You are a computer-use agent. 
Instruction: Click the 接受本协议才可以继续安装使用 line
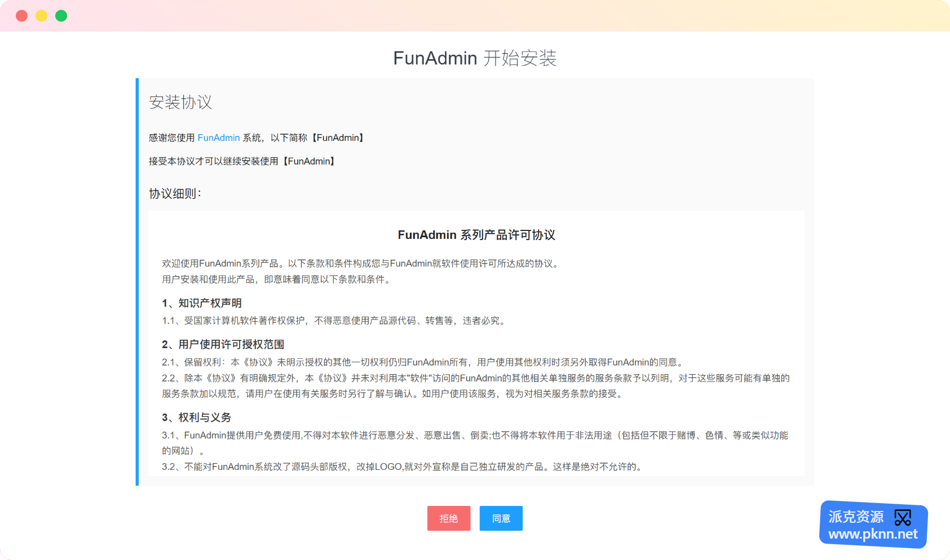click(242, 162)
